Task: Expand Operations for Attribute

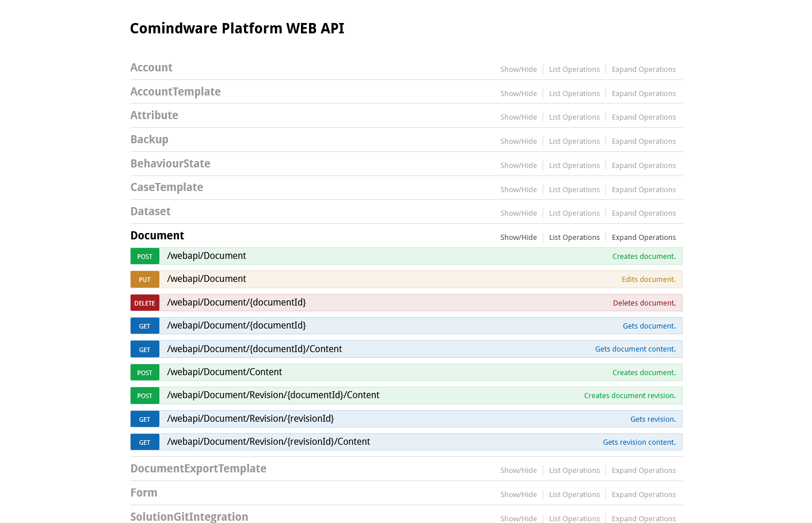Action: pyautogui.click(x=644, y=117)
